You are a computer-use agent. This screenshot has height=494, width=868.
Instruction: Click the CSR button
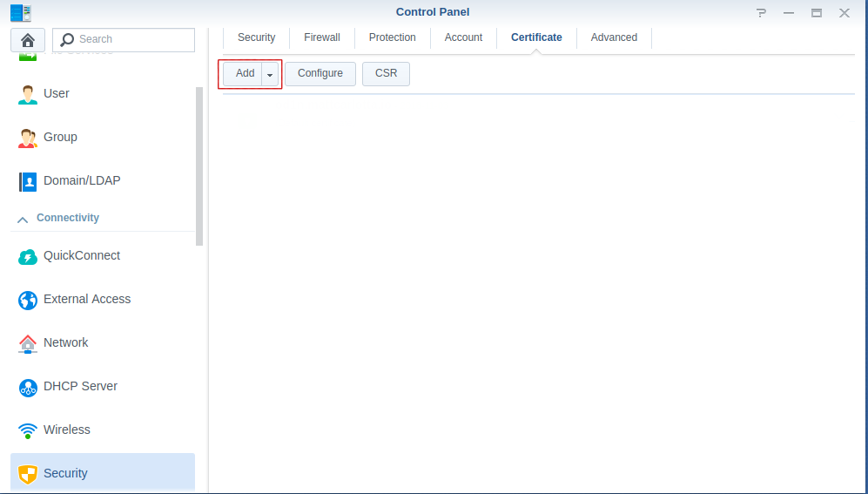pyautogui.click(x=386, y=74)
